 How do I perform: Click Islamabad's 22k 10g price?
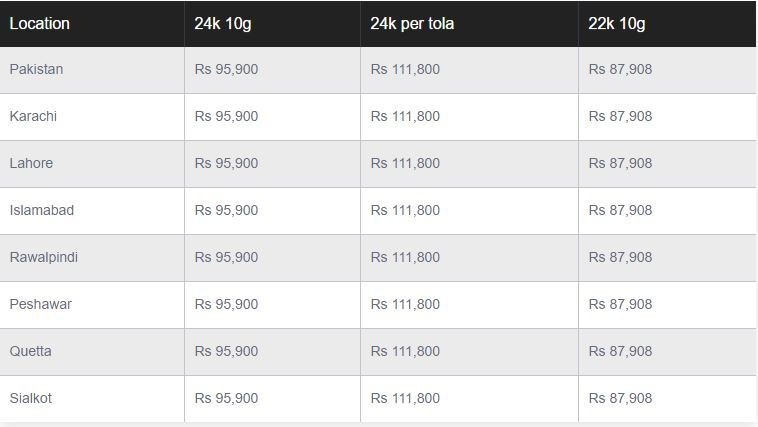(x=620, y=210)
